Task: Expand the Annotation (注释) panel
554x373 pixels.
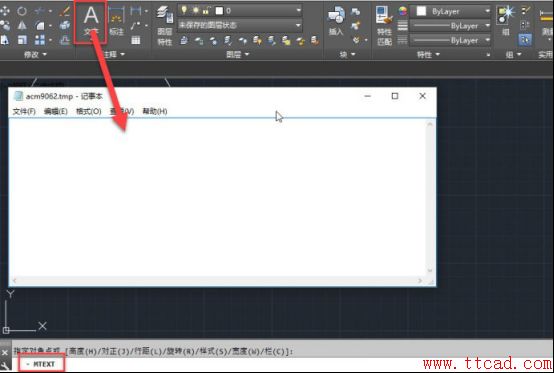Action: (x=115, y=54)
